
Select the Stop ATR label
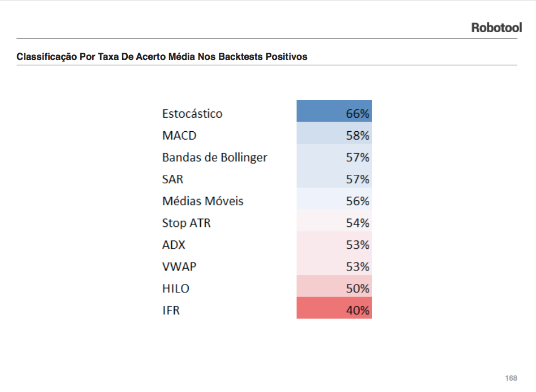point(186,223)
